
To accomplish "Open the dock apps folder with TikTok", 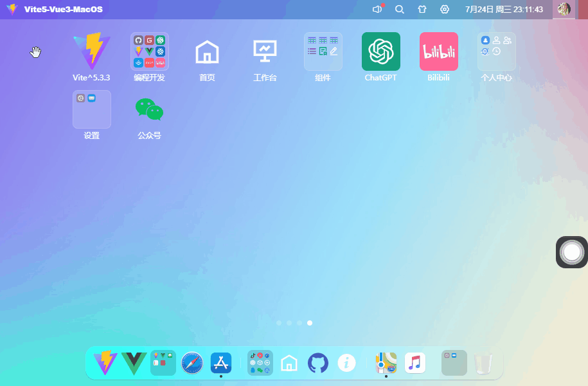I will point(260,363).
